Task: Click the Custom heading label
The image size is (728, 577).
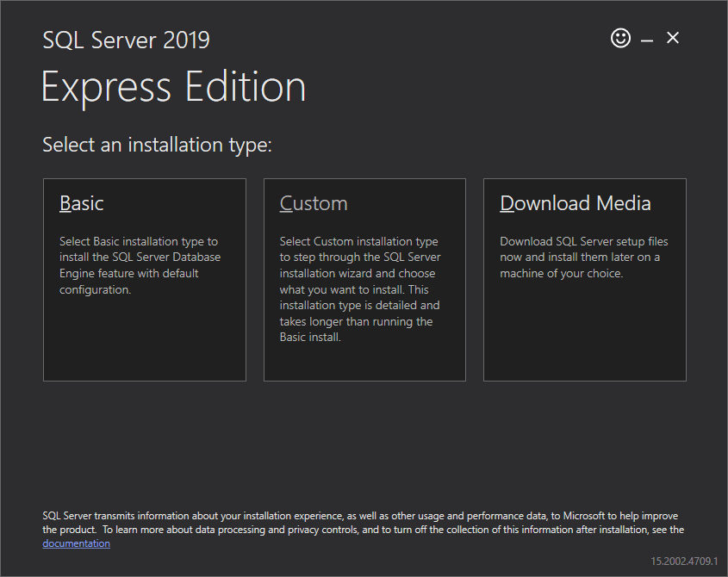Action: [314, 203]
